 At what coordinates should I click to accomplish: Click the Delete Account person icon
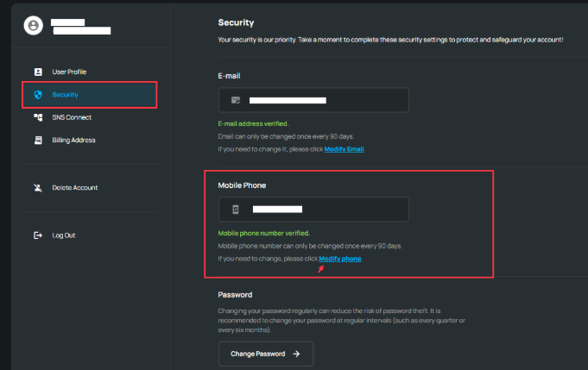38,187
